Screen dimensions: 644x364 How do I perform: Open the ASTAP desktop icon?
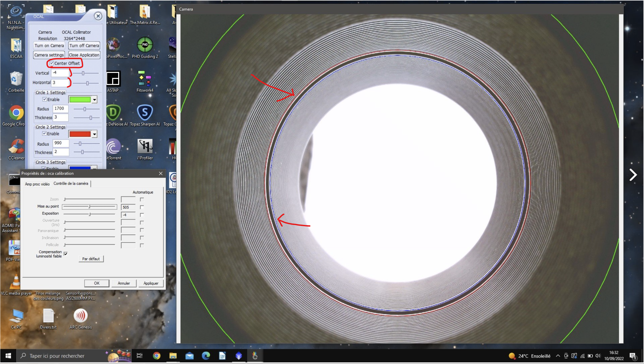[x=113, y=82]
